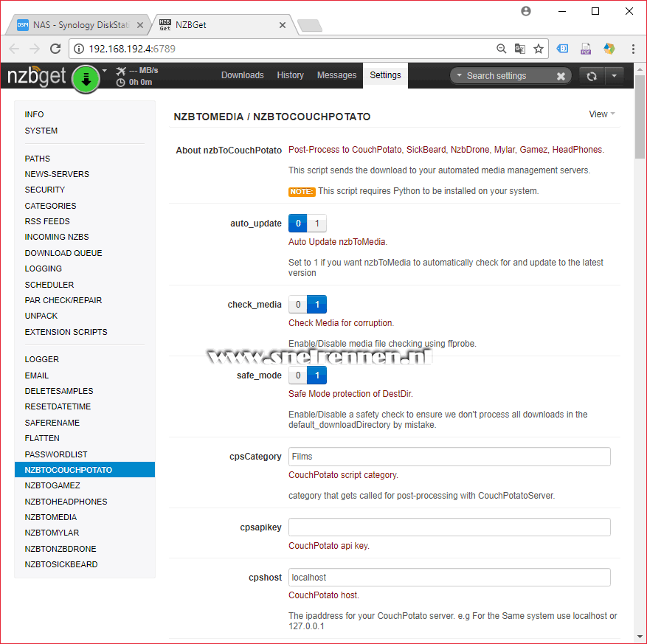Select UNPACK in the sidebar
The image size is (647, 644).
[41, 316]
